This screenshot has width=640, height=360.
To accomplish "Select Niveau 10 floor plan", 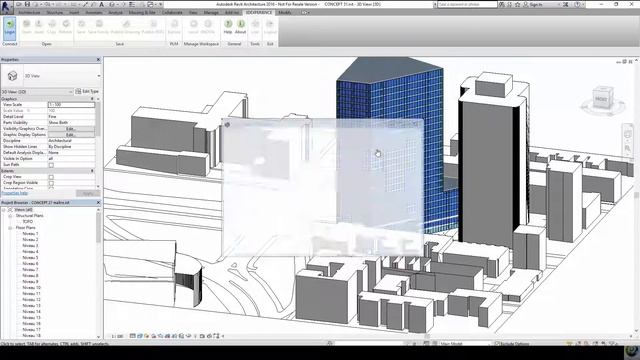I will tap(31, 287).
